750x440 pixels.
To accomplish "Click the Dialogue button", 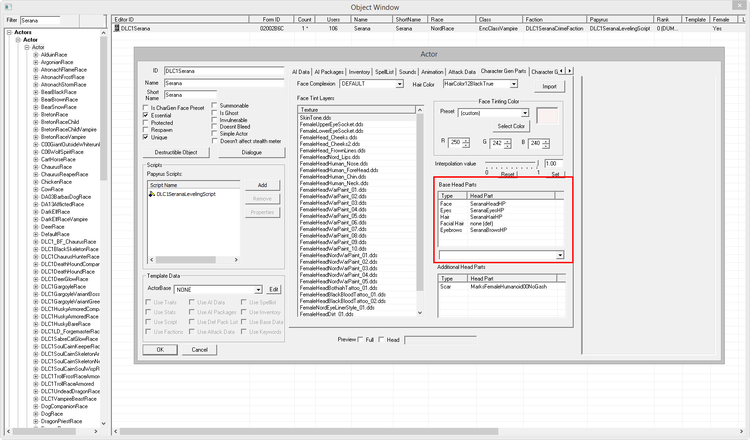I will pyautogui.click(x=252, y=153).
